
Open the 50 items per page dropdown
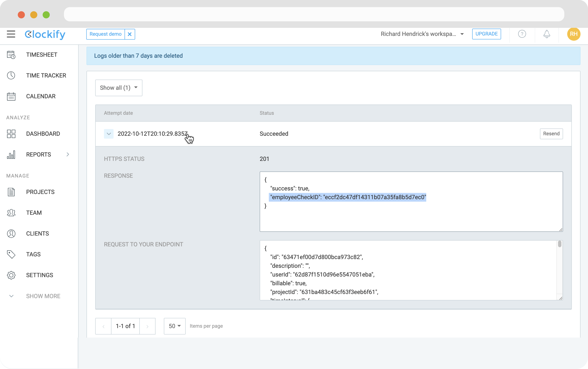pos(175,326)
